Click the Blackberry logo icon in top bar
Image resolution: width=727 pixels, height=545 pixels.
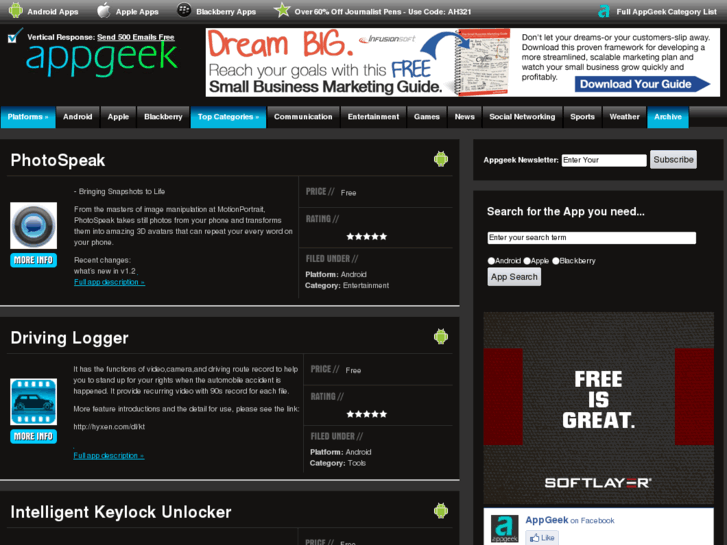184,10
